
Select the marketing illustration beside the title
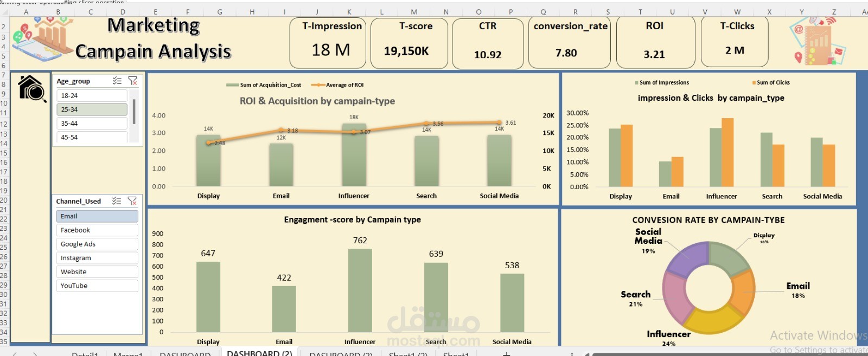click(x=42, y=39)
